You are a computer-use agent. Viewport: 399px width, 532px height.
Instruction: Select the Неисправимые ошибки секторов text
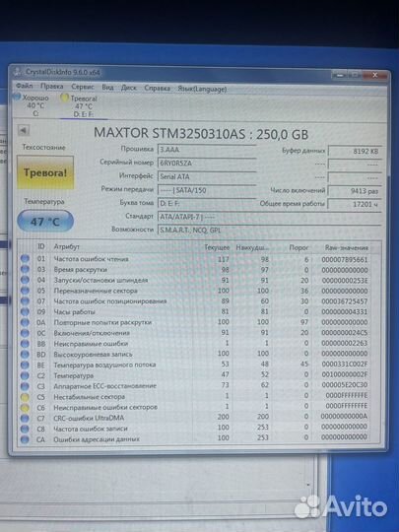pyautogui.click(x=105, y=407)
